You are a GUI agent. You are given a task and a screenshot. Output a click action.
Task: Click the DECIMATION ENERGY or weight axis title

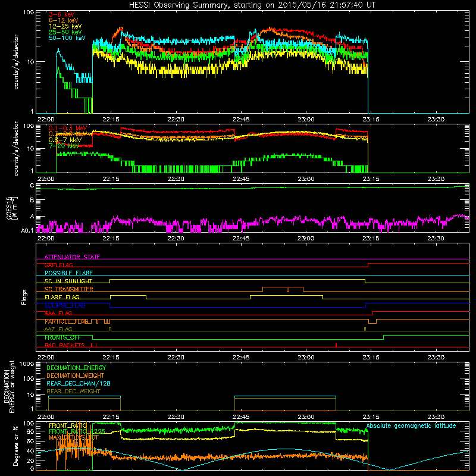[x=9, y=386]
